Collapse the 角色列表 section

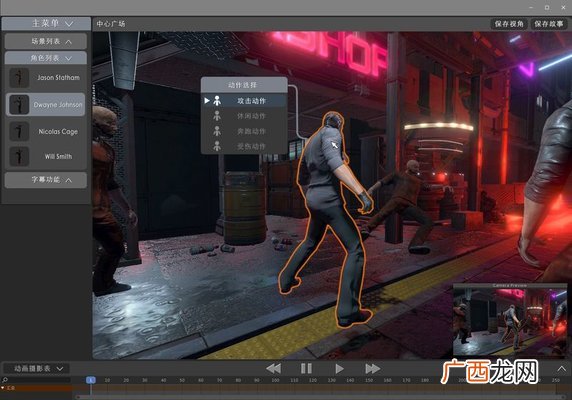(46, 58)
